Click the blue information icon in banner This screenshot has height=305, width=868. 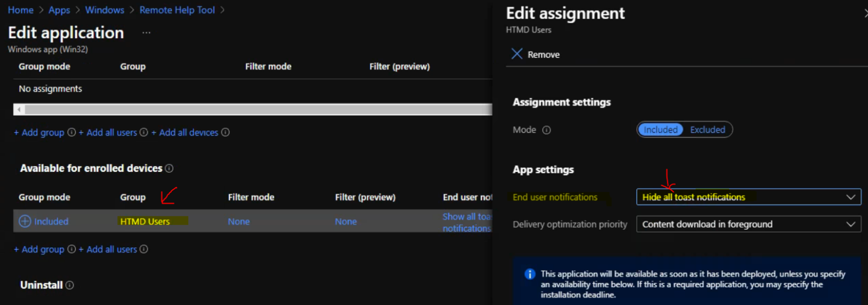point(530,274)
